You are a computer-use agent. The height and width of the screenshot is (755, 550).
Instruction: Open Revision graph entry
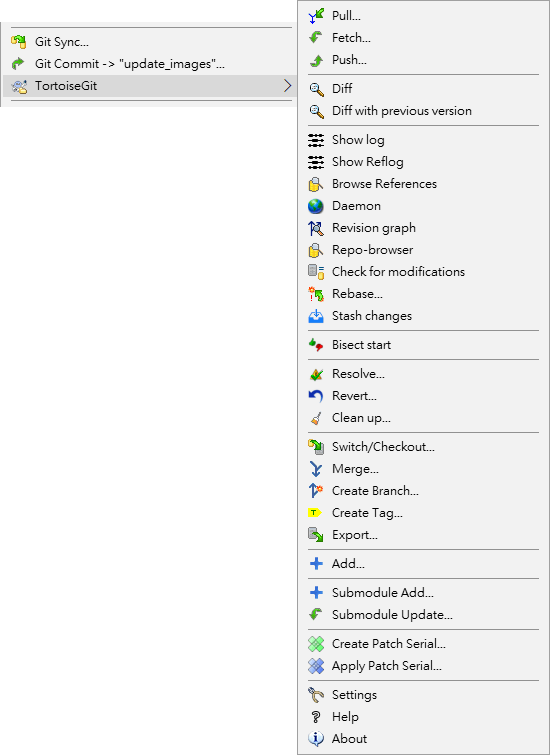[424, 228]
